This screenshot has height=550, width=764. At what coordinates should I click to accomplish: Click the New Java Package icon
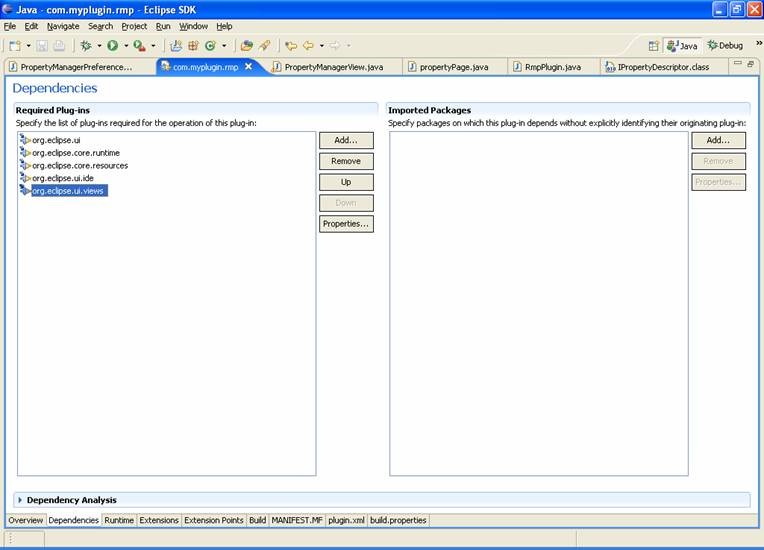point(193,46)
